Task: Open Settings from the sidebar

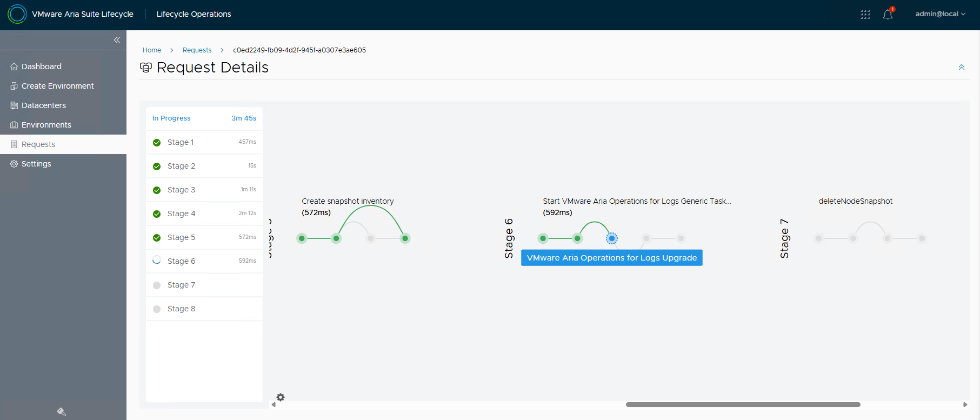Action: tap(36, 164)
